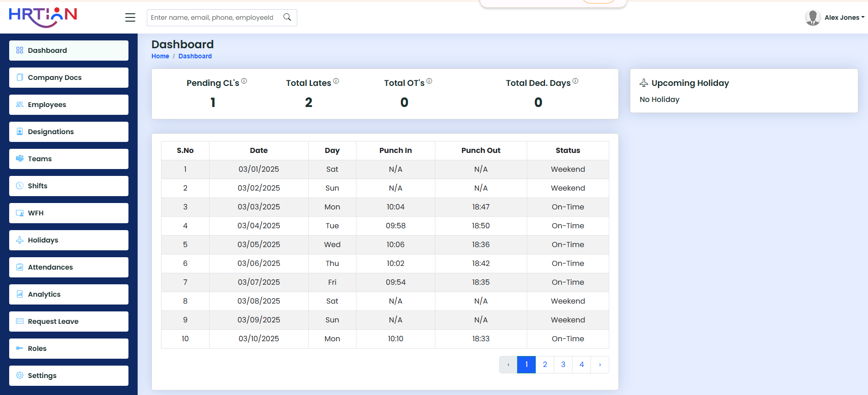Screen dimensions: 868x395
Task: Click the hamburger menu icon
Action: click(130, 17)
